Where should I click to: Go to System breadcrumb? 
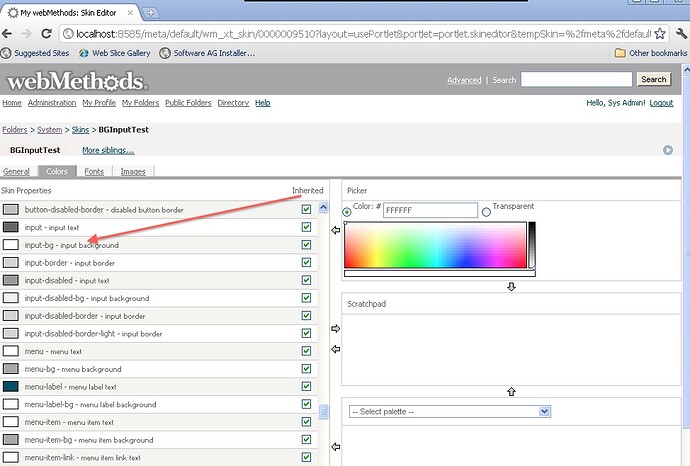tap(50, 130)
